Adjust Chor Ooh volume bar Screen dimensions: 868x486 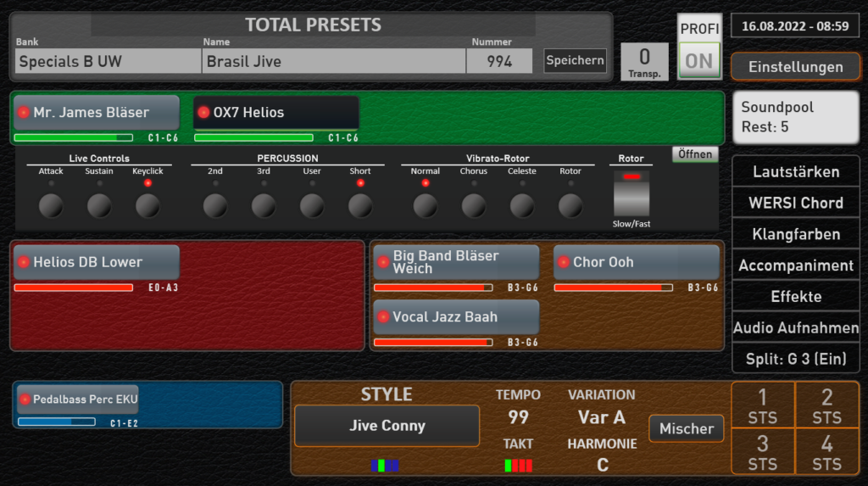[x=614, y=287]
